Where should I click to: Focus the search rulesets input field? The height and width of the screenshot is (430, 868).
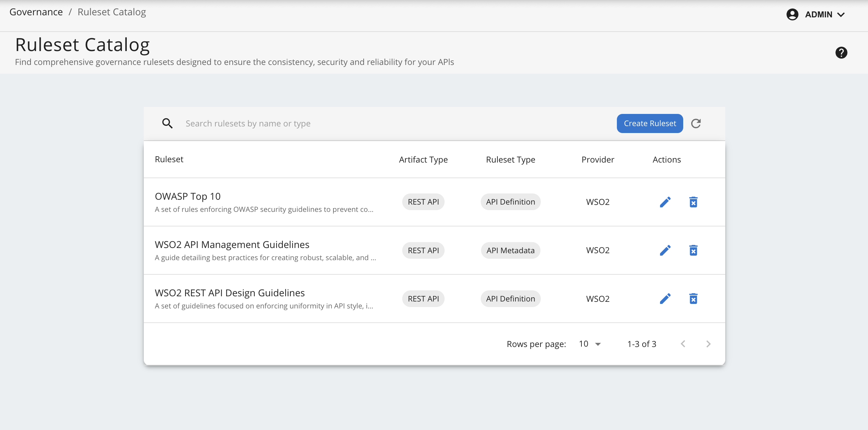[382, 124]
